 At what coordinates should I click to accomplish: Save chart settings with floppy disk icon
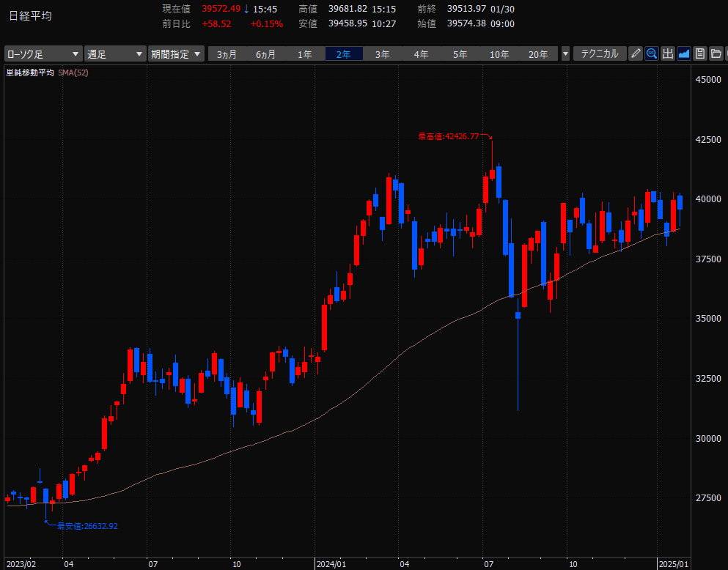700,53
